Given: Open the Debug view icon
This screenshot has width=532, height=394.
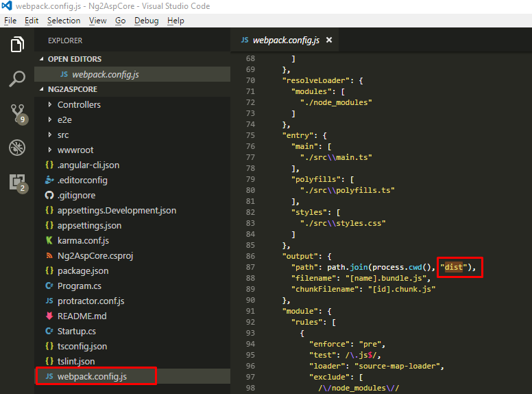Looking at the screenshot, I should 17,148.
